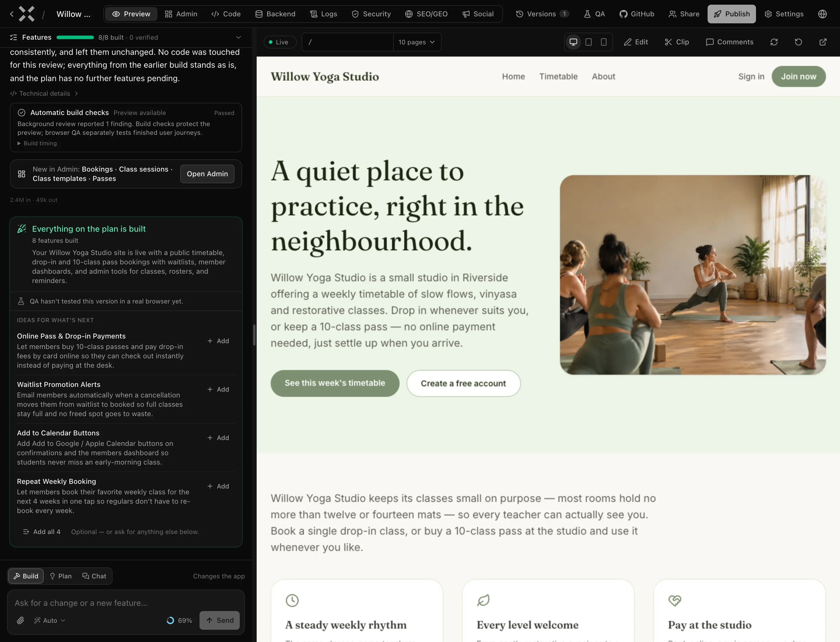The image size is (840, 642).
Task: Activate the Clip scissors tool
Action: tap(676, 42)
